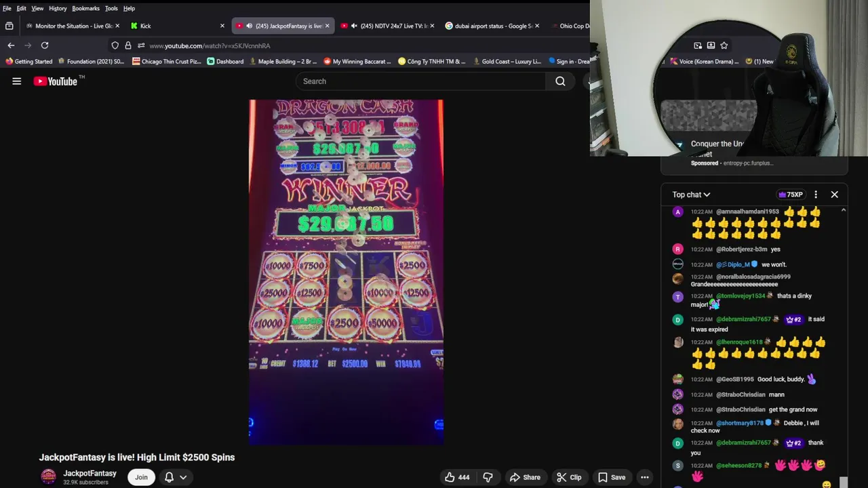868x488 pixels.
Task: Click the install/download icon beside the star
Action: point(711,45)
